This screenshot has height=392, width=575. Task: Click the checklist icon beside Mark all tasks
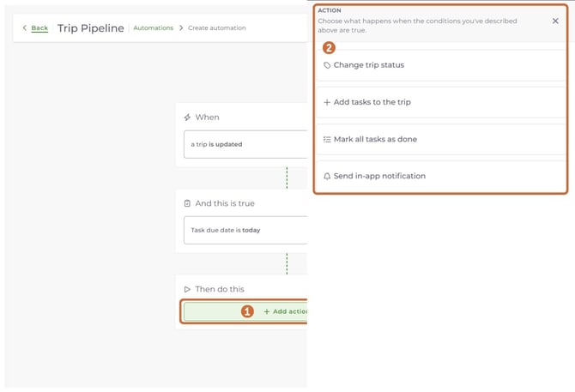[x=327, y=139]
